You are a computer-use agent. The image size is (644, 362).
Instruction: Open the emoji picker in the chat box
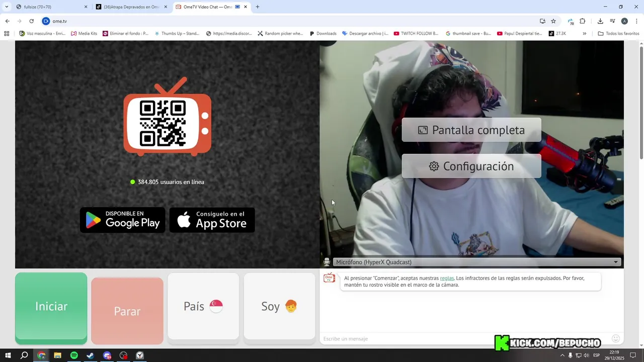tap(616, 338)
